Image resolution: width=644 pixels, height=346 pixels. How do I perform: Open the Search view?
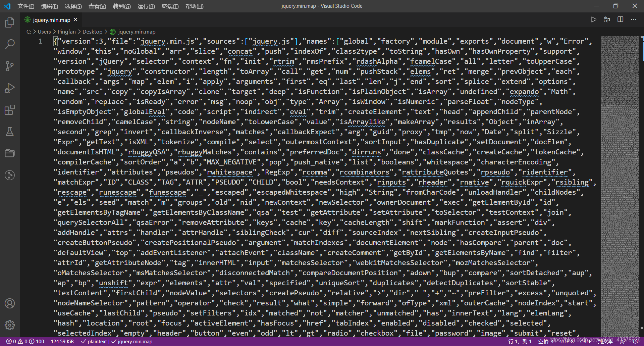point(10,44)
